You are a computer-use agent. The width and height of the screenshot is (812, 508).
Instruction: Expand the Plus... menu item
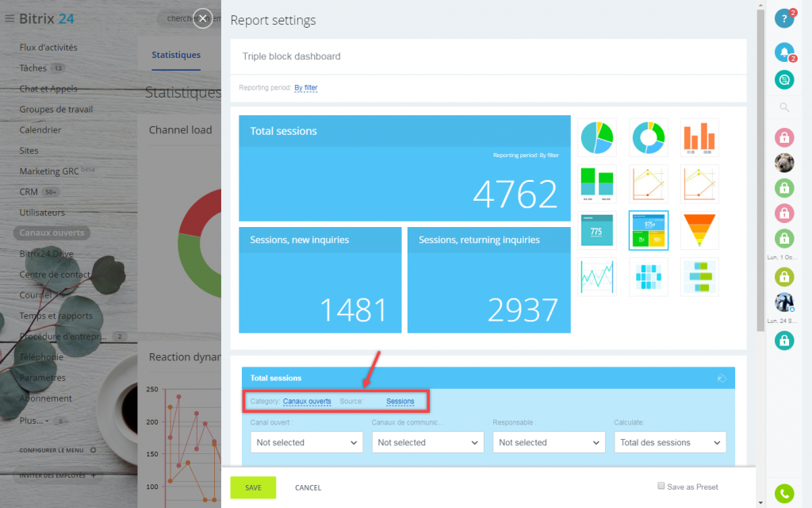tap(34, 421)
